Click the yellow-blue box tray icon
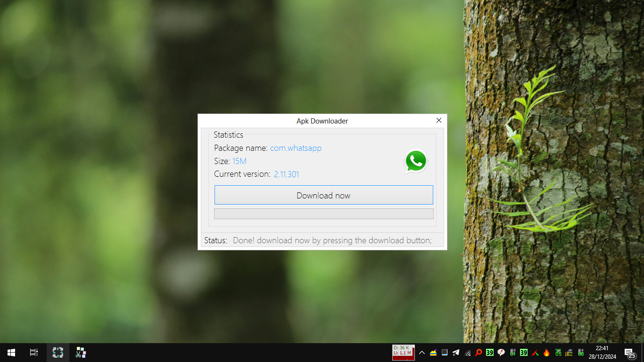Screen dimensions: 644x362 433,353
